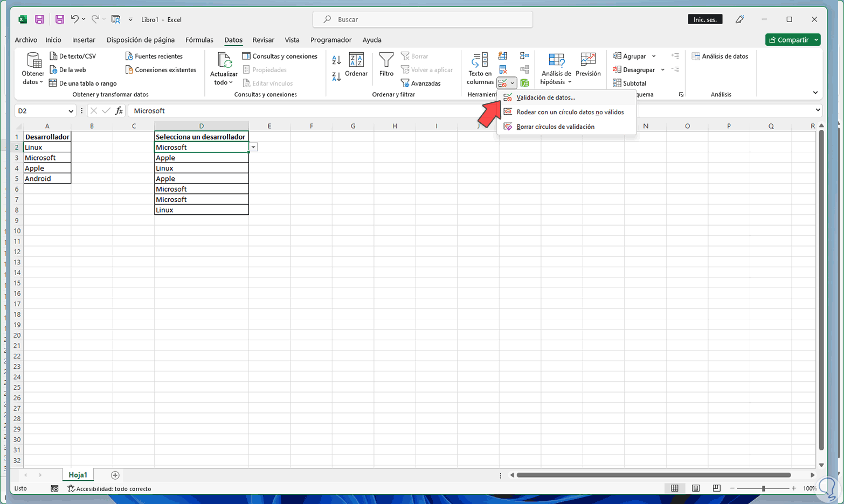Click Conexiones existentes button
The width and height of the screenshot is (844, 504).
click(161, 69)
